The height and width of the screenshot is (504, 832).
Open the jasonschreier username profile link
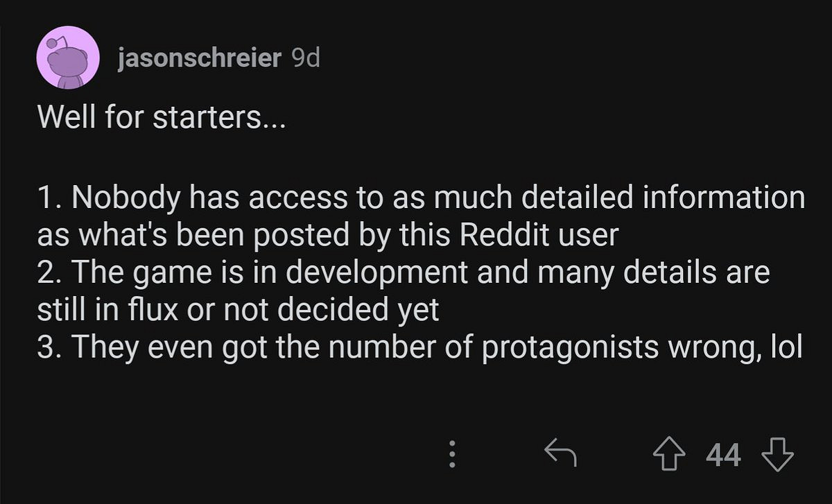click(x=200, y=60)
